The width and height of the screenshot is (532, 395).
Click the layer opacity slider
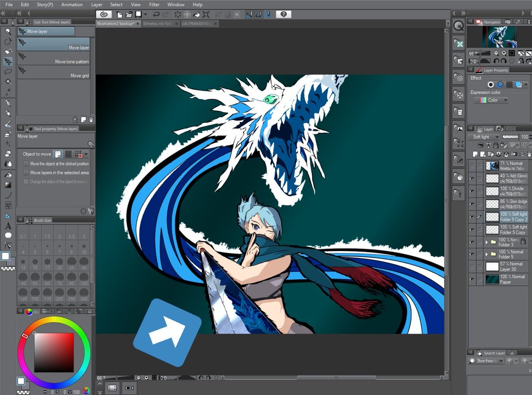[511, 137]
